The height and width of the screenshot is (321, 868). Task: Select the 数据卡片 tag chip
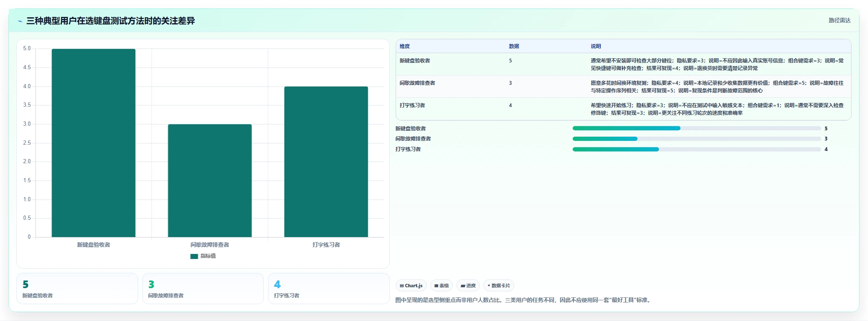point(499,286)
